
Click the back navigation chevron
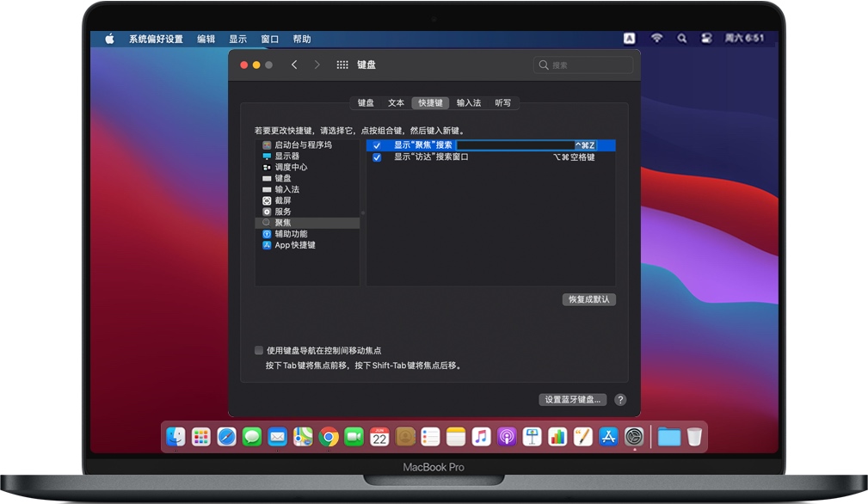pos(295,65)
